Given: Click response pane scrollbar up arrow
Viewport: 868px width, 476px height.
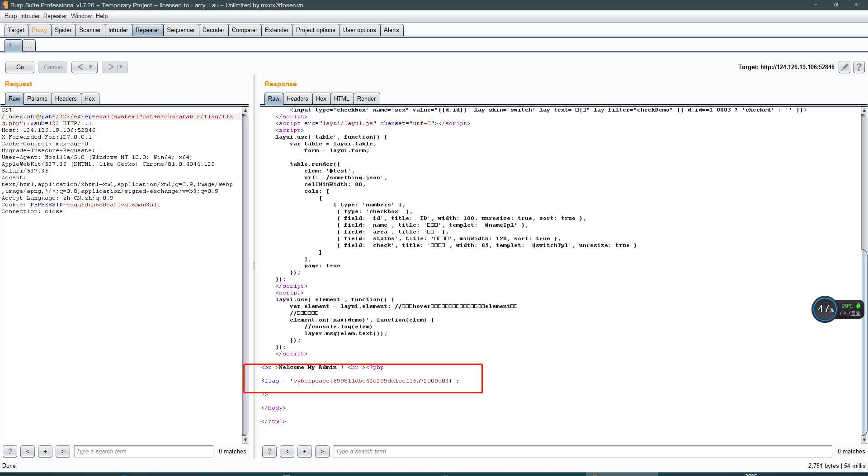Looking at the screenshot, I should coord(864,110).
